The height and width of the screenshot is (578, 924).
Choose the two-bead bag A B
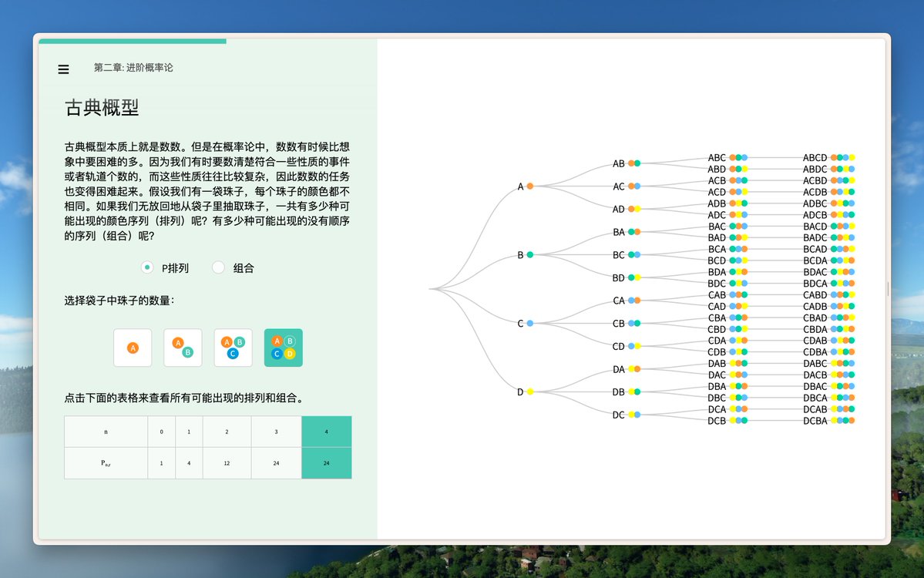183,348
